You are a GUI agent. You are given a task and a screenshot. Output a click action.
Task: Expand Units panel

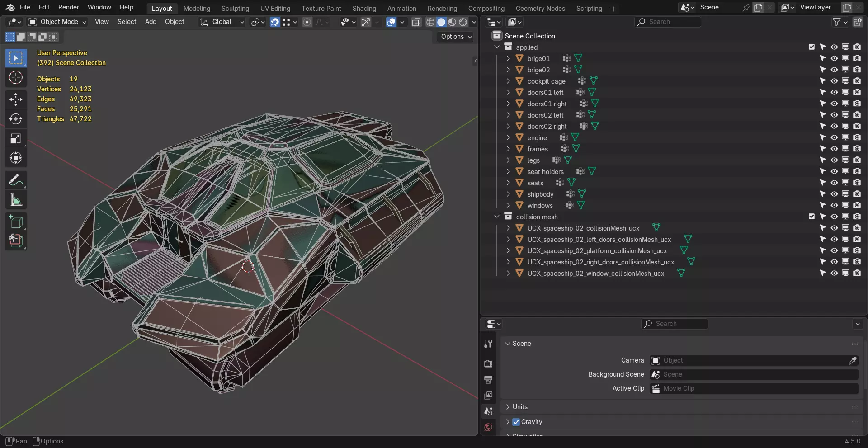(x=508, y=407)
